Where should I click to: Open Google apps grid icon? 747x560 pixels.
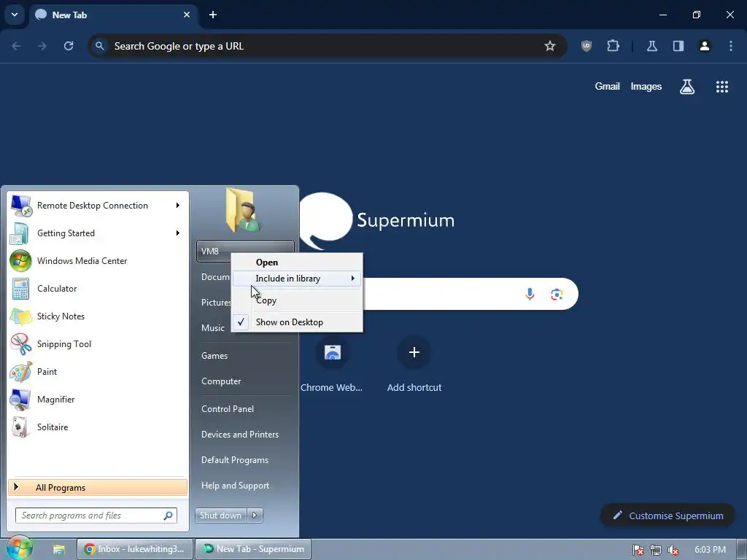(722, 87)
